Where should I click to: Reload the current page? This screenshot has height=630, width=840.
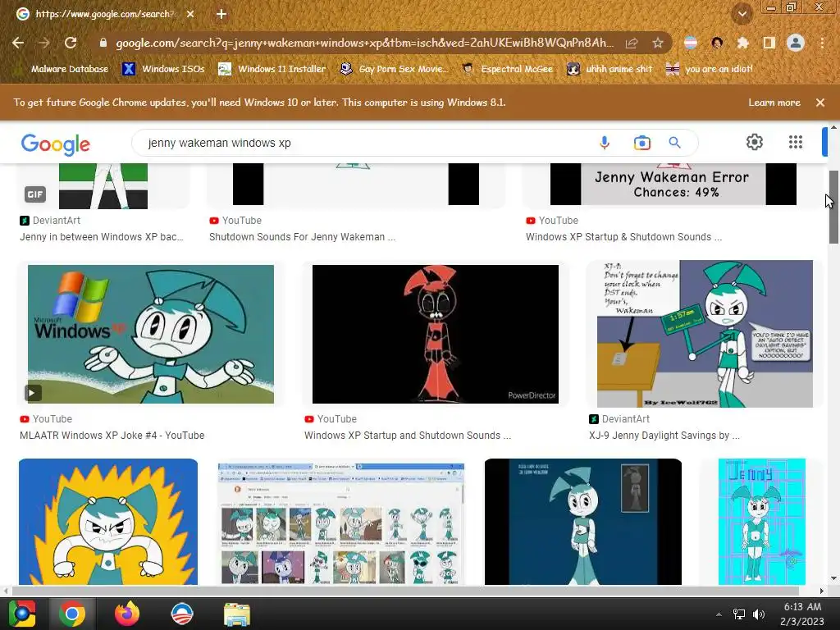(x=71, y=43)
